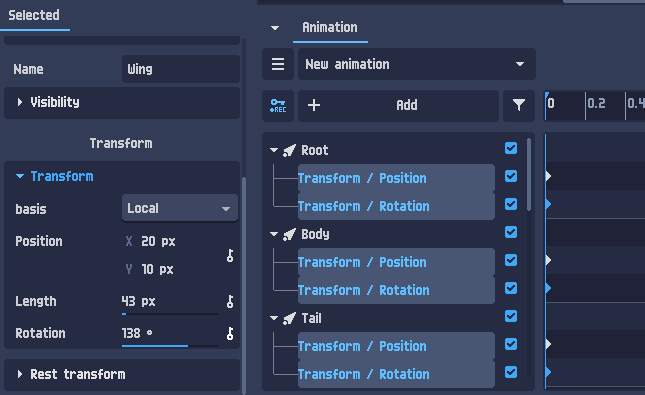This screenshot has height=395, width=645.
Task: Select Root Position keyframe at time 0
Action: 548,176
